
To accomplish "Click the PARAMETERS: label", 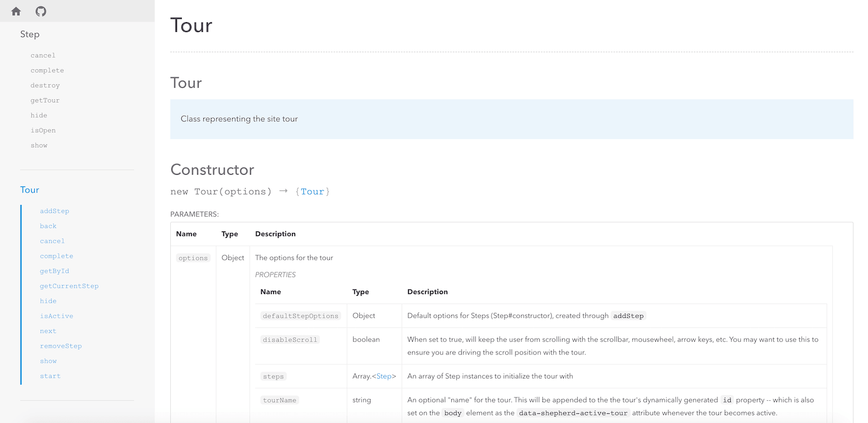I will pyautogui.click(x=195, y=214).
